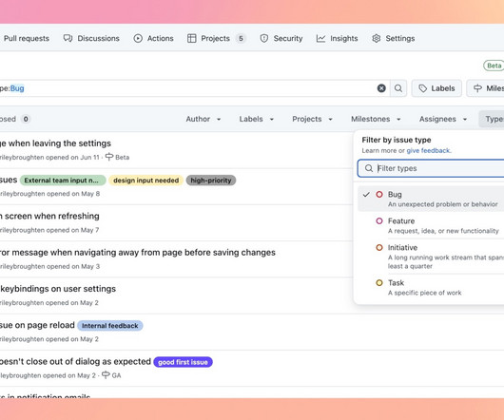Screen dimensions: 504x420
Task: Focus the Filter types input
Action: coord(431,168)
